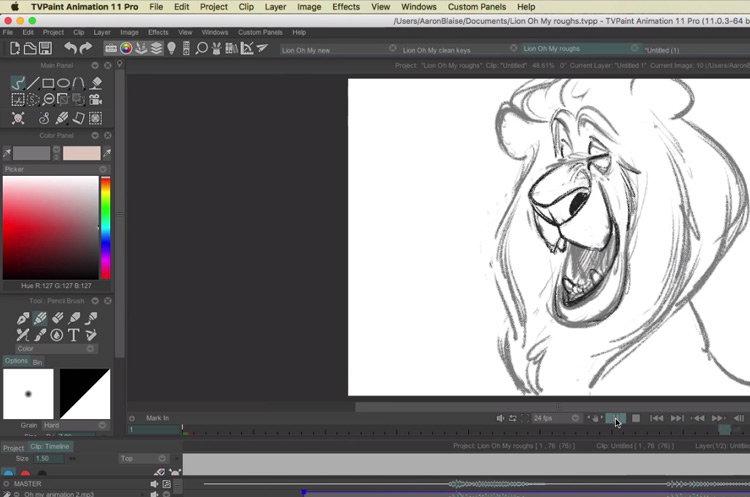Click the paper plane icon in toolbar

262,48
